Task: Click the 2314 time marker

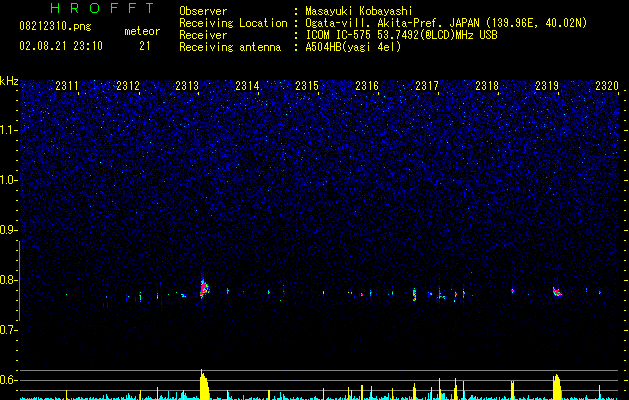Action: [x=247, y=86]
